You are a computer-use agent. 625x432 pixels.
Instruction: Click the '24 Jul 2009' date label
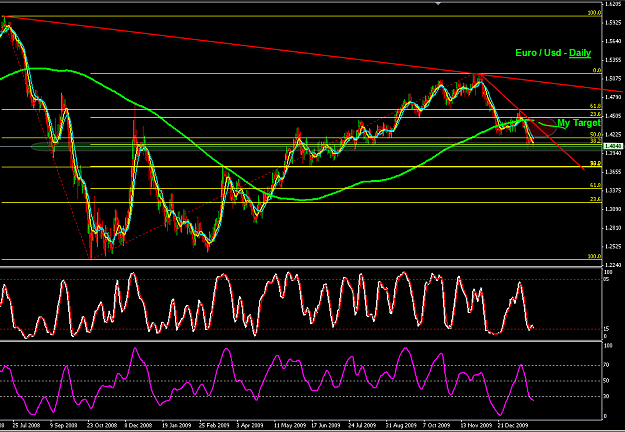coord(362,425)
